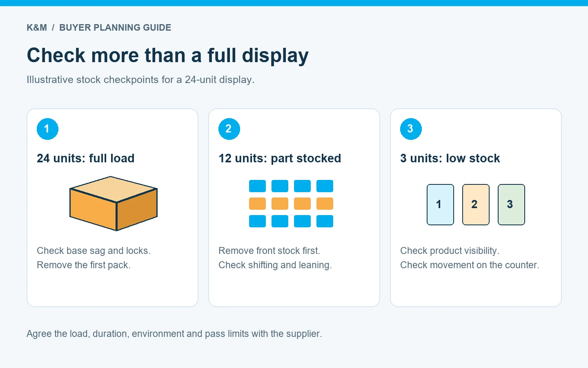Click the light blue product tile numbered 1
The width and height of the screenshot is (588, 368).
(x=440, y=204)
